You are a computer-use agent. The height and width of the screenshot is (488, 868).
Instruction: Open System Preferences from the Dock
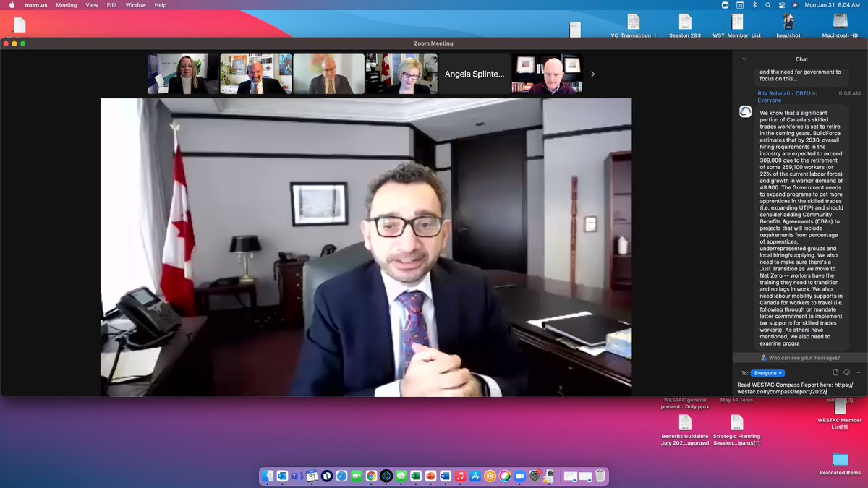(535, 476)
